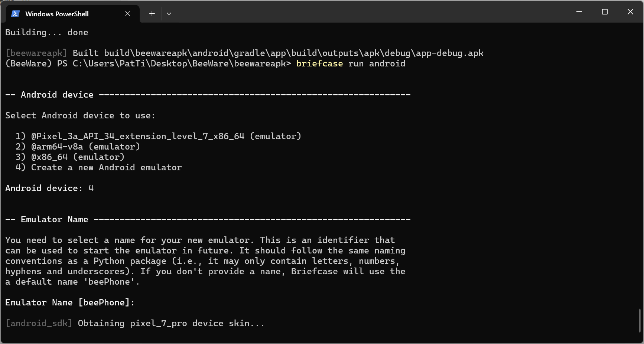Screen dimensions: 644x344
Task: Click the PowerShell icon on the tab
Action: point(15,14)
